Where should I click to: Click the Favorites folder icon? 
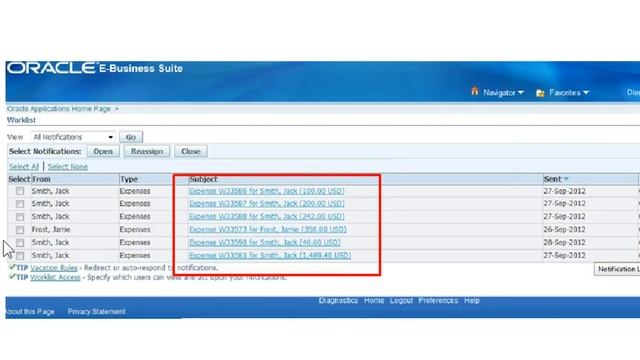pos(540,93)
